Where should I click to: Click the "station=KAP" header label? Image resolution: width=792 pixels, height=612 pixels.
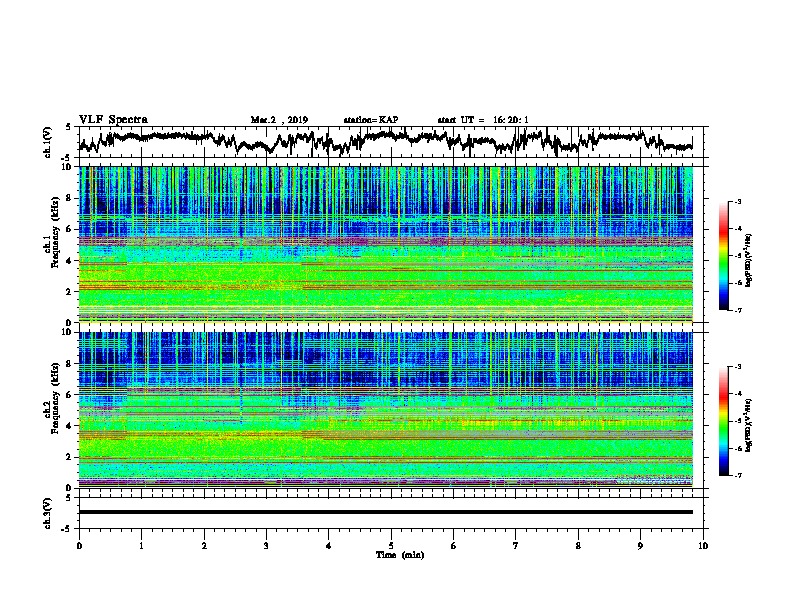click(x=370, y=120)
